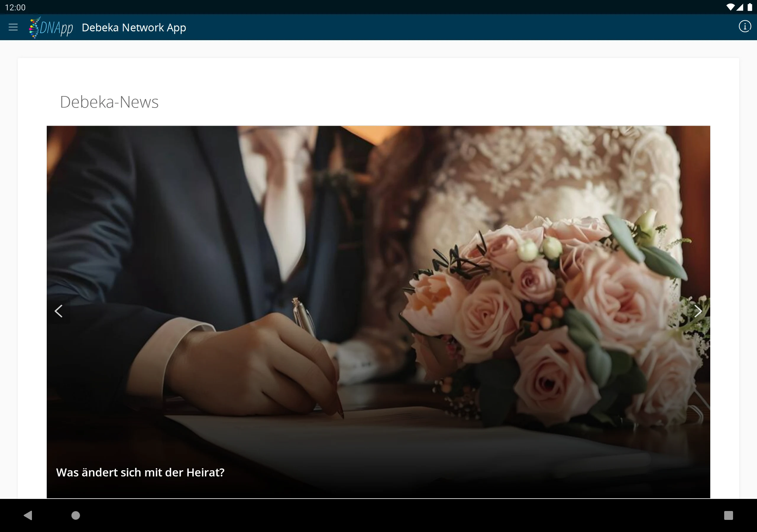Open the hamburger navigation menu
Viewport: 757px width, 532px height.
[x=13, y=27]
